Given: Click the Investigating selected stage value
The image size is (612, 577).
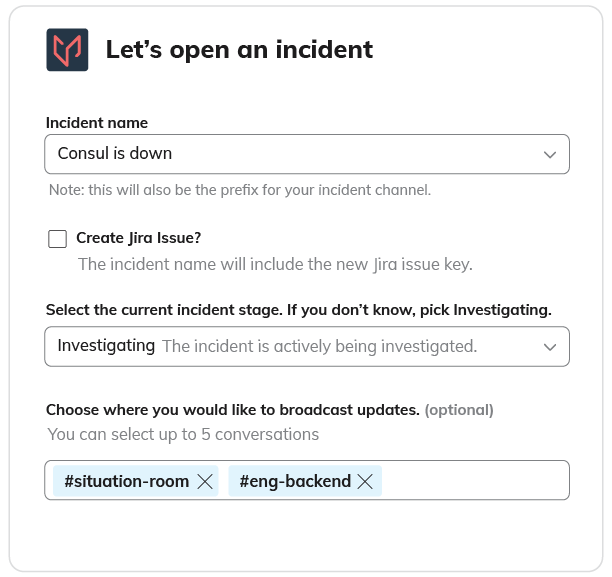Looking at the screenshot, I should coord(106,346).
